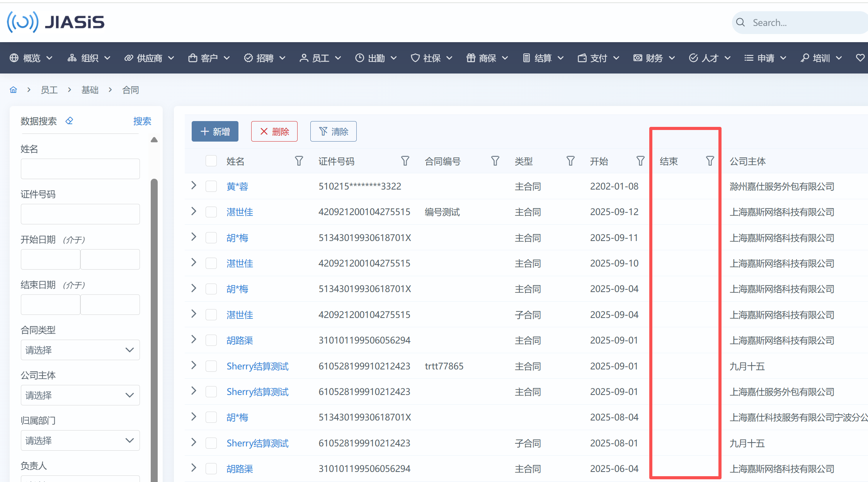Open the 合同类型 dropdown
Viewport: 868px width, 482px height.
pos(80,350)
